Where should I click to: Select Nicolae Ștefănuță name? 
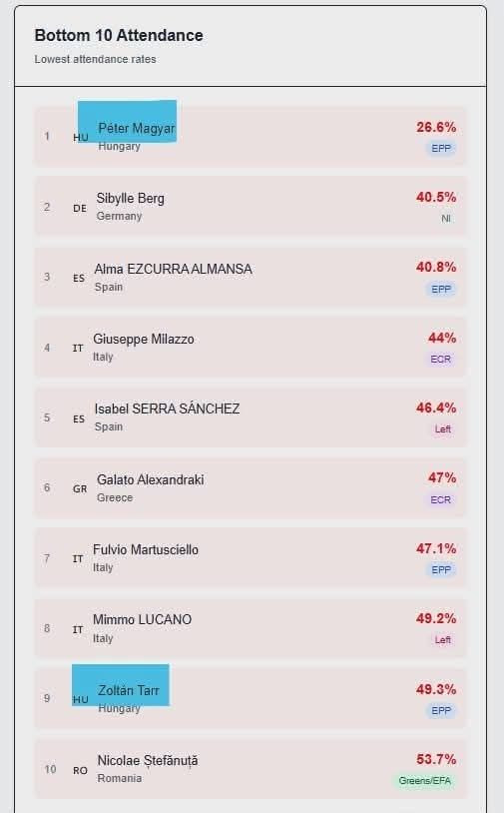148,761
